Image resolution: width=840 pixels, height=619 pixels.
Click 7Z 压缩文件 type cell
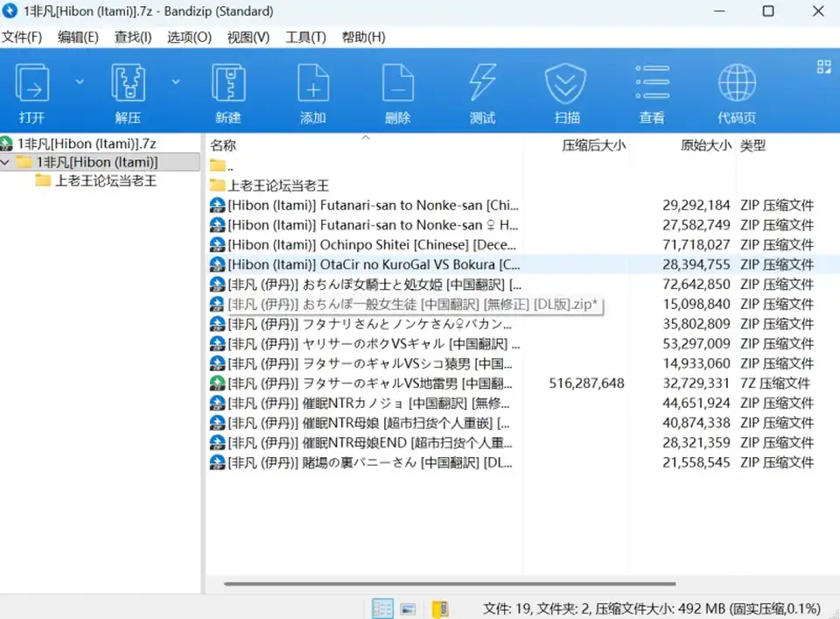tap(774, 383)
